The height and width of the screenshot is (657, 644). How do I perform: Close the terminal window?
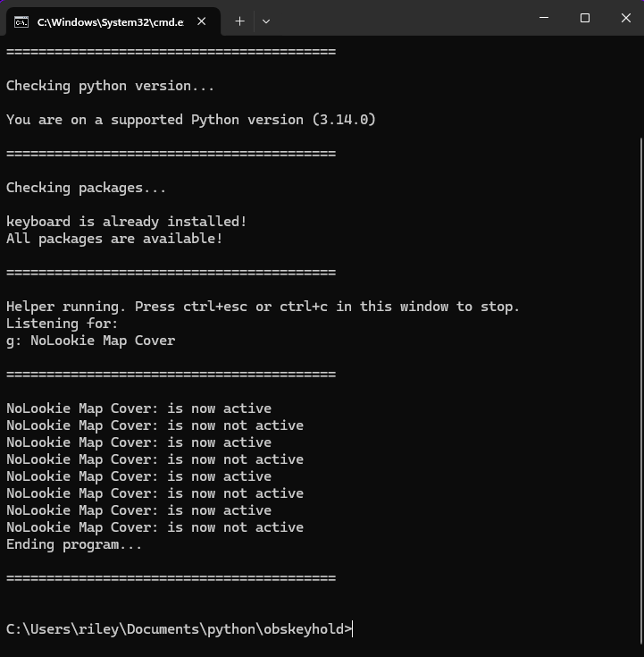click(625, 18)
